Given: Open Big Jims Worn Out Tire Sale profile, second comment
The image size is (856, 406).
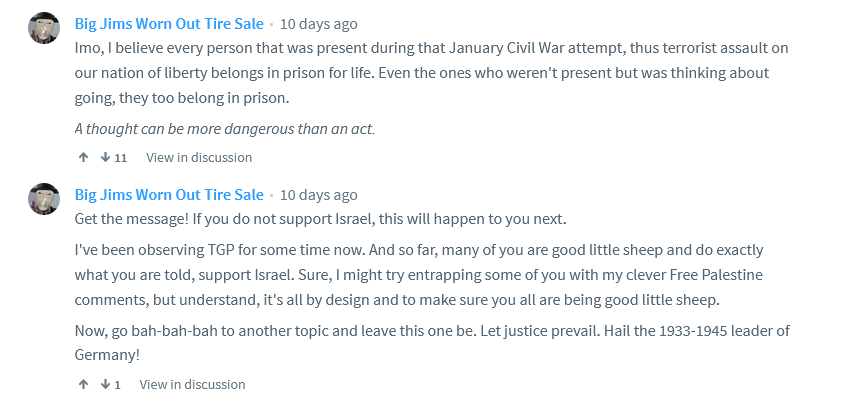Looking at the screenshot, I should pyautogui.click(x=169, y=195).
